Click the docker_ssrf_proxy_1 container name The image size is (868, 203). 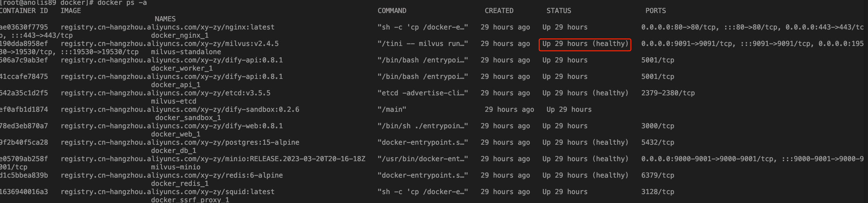pos(190,200)
